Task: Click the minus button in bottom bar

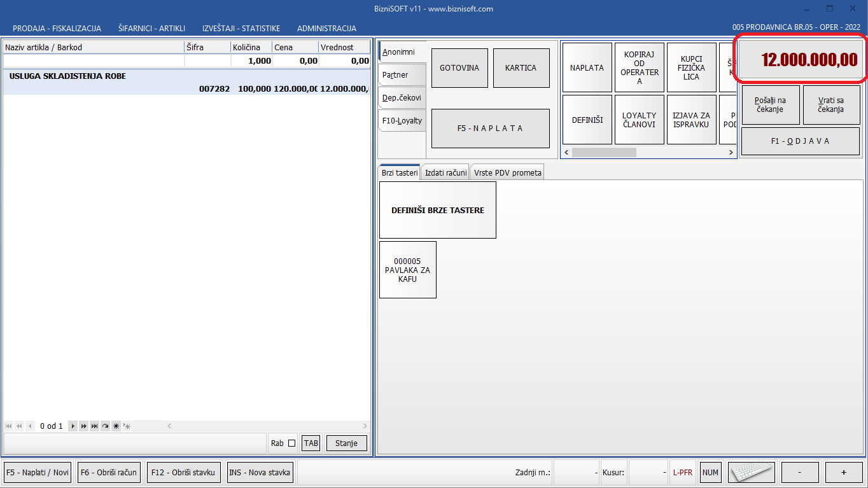Action: [799, 473]
